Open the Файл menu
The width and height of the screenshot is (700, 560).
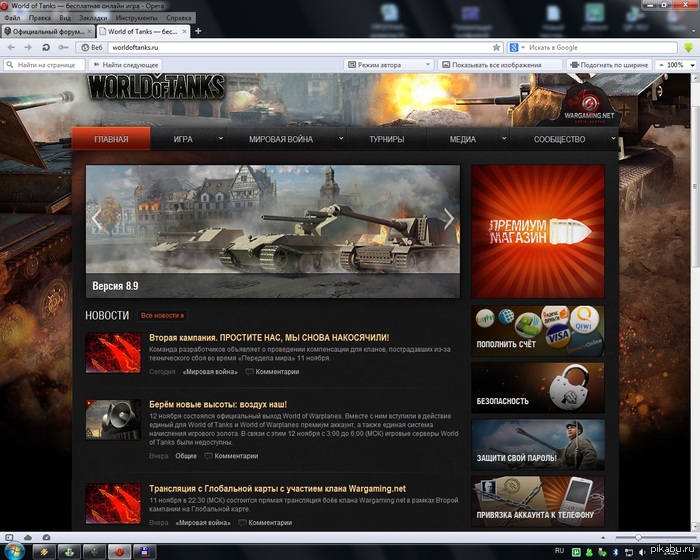point(12,18)
